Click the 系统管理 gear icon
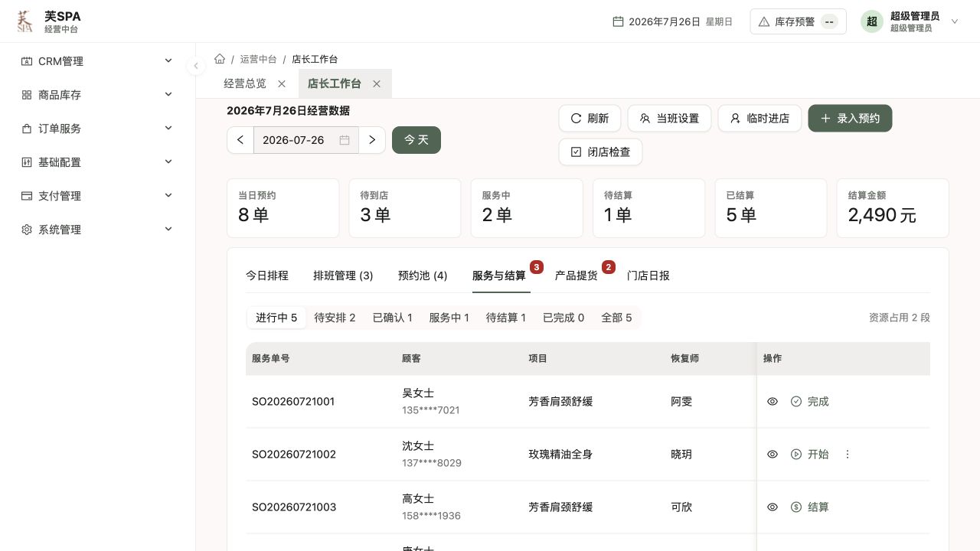This screenshot has width=980, height=551. [x=27, y=230]
